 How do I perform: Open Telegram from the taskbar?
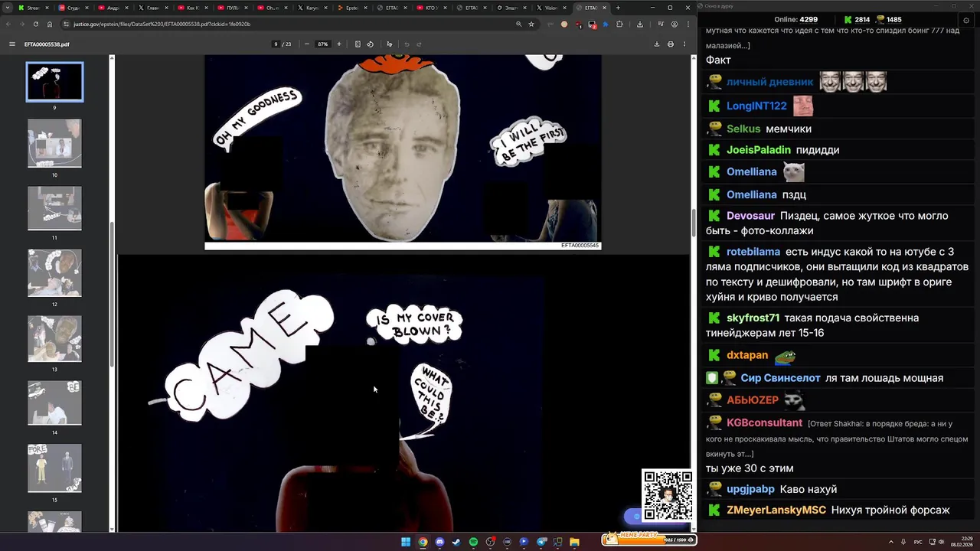[x=541, y=542]
